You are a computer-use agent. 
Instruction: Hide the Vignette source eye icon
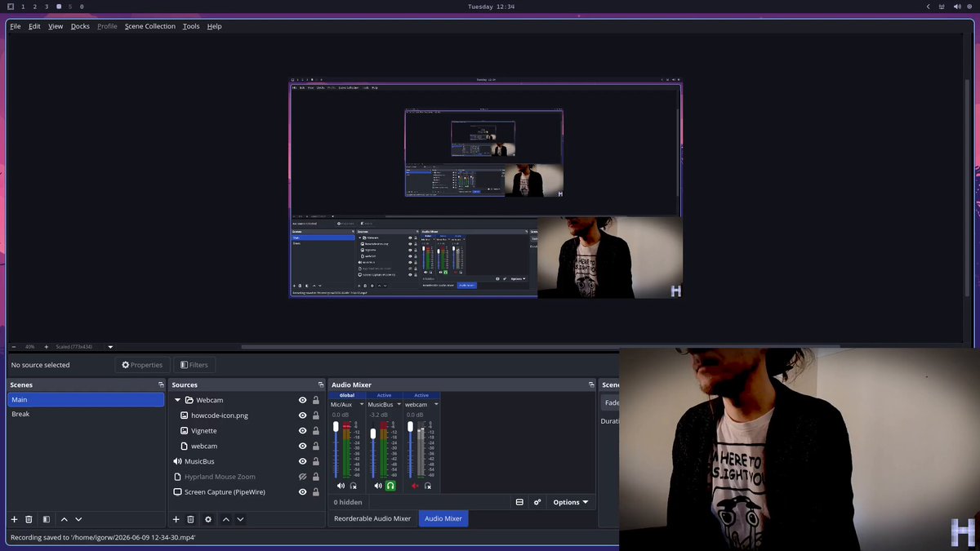tap(302, 431)
